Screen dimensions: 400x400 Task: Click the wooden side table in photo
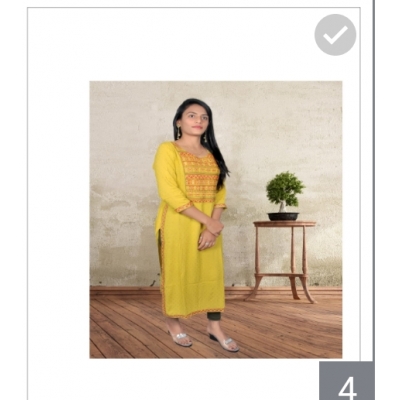[x=284, y=262]
